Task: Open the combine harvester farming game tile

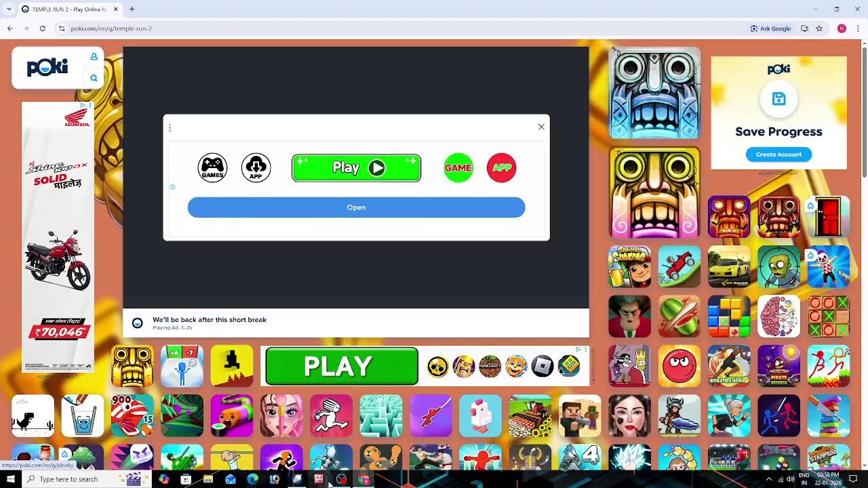Action: (530, 415)
